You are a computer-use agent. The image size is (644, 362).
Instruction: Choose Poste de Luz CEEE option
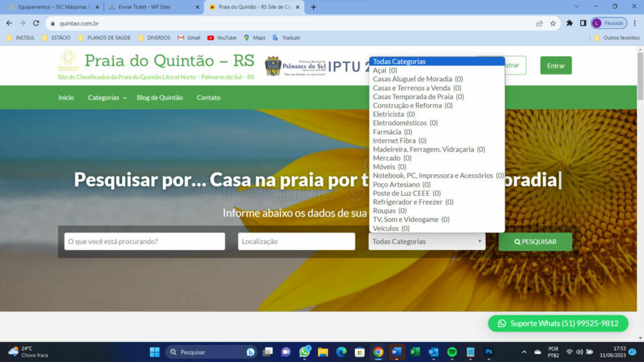(437, 193)
